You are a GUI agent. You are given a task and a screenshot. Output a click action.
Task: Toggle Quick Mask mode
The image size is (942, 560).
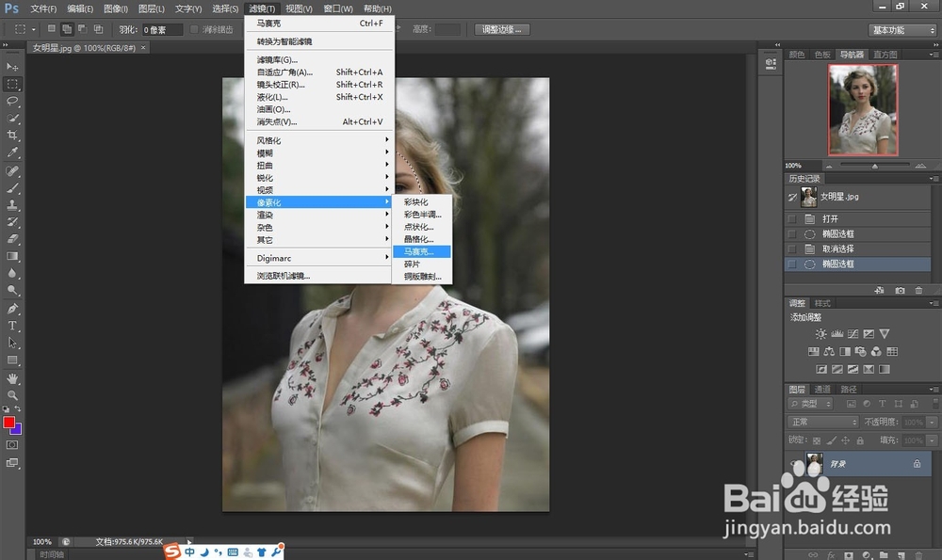(12, 445)
